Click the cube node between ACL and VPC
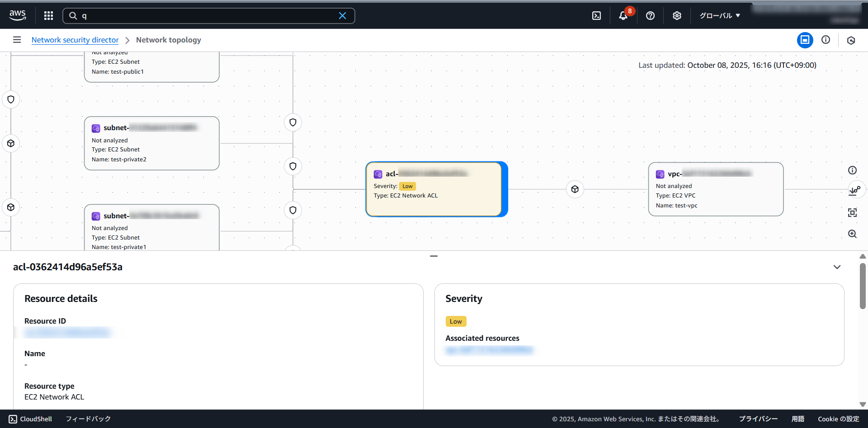 coord(575,189)
